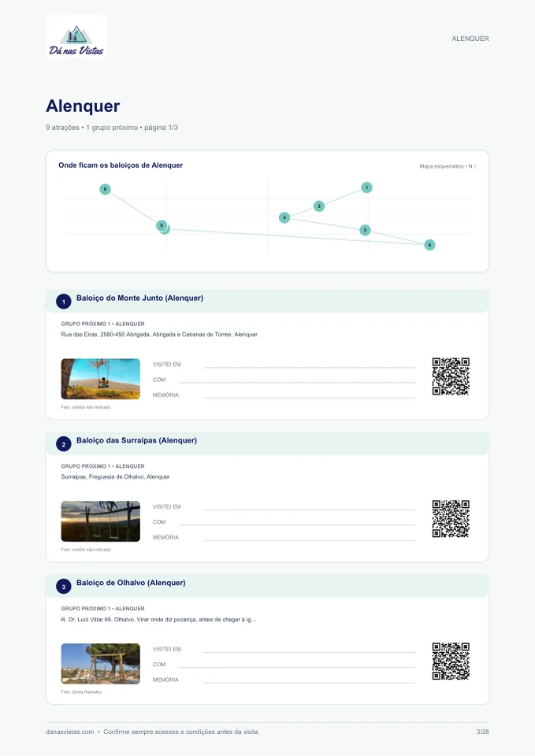The image size is (535, 756).
Task: Click GRUPO PRÓXIMO 1 label in the Olhalvo card
Action: click(102, 609)
